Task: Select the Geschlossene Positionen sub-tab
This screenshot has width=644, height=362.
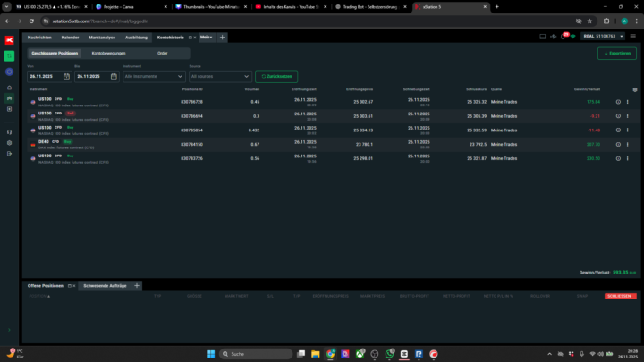Action: click(55, 54)
